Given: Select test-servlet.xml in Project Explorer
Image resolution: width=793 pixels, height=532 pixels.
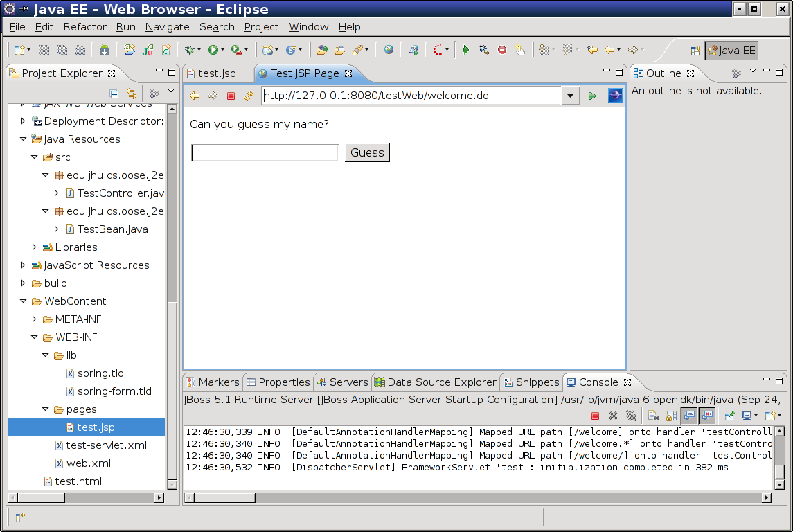Looking at the screenshot, I should (100, 445).
